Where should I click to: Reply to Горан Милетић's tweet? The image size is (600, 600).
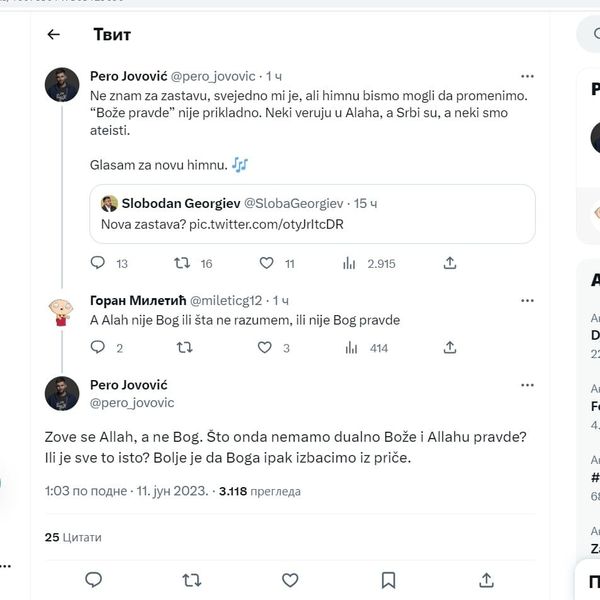98,348
